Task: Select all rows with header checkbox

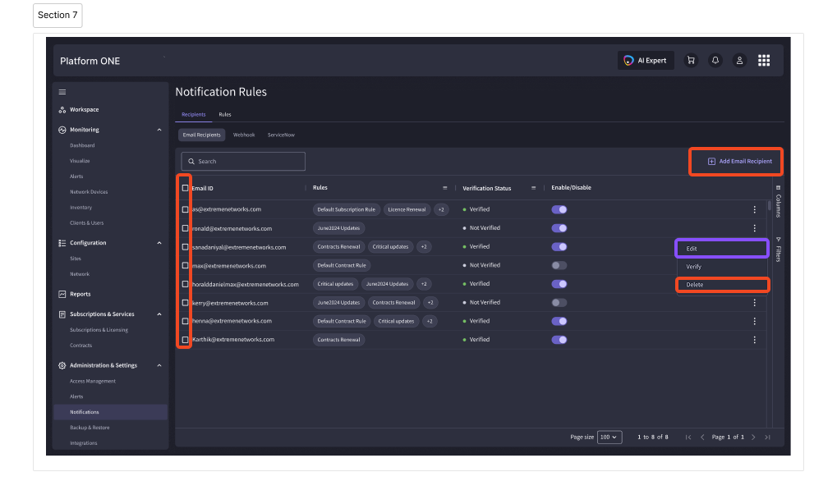Action: point(185,188)
